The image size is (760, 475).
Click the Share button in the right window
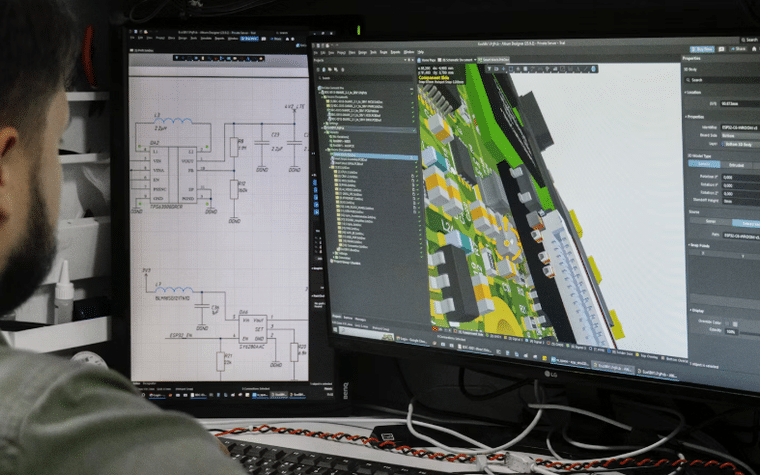pos(738,49)
